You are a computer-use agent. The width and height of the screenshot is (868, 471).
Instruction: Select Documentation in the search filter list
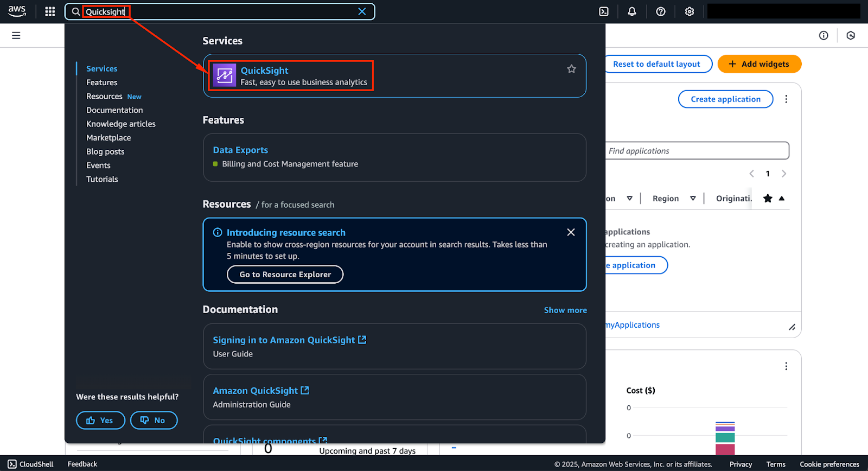pos(114,110)
